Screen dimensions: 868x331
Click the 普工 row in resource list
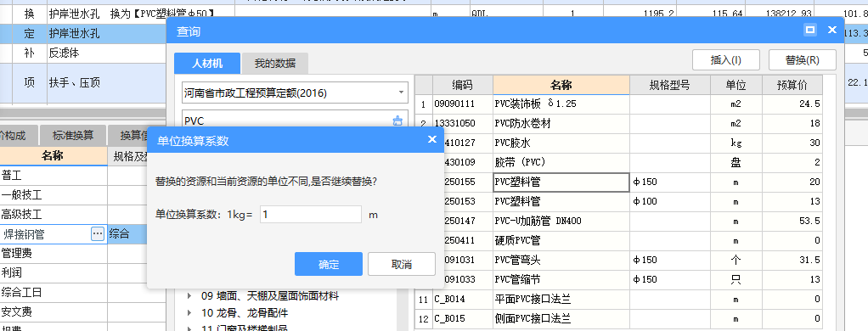[x=54, y=176]
